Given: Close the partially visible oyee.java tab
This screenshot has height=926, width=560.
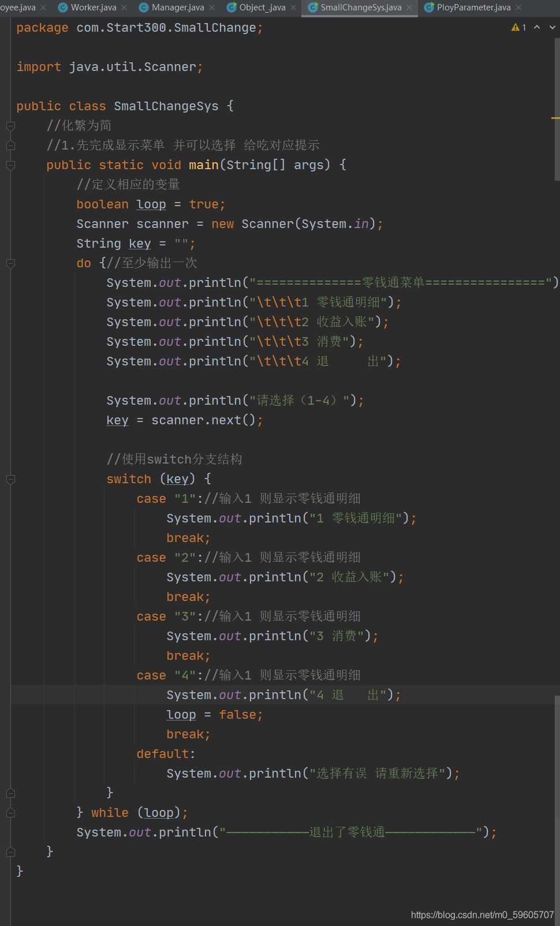Looking at the screenshot, I should click(x=43, y=8).
